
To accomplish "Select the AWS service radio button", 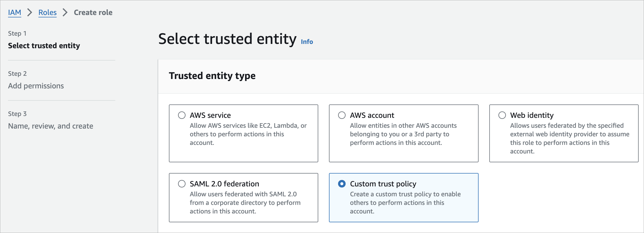I will pos(182,115).
